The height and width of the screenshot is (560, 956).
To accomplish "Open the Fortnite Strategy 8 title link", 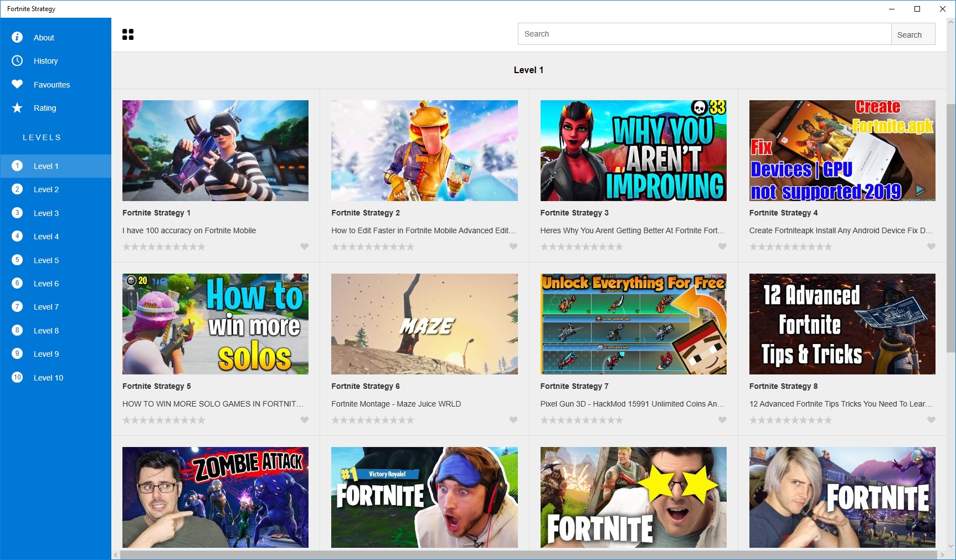I will [x=783, y=386].
